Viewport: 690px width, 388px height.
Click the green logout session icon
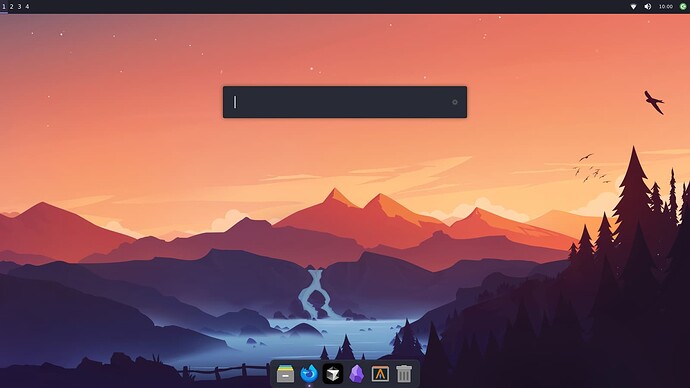[683, 7]
